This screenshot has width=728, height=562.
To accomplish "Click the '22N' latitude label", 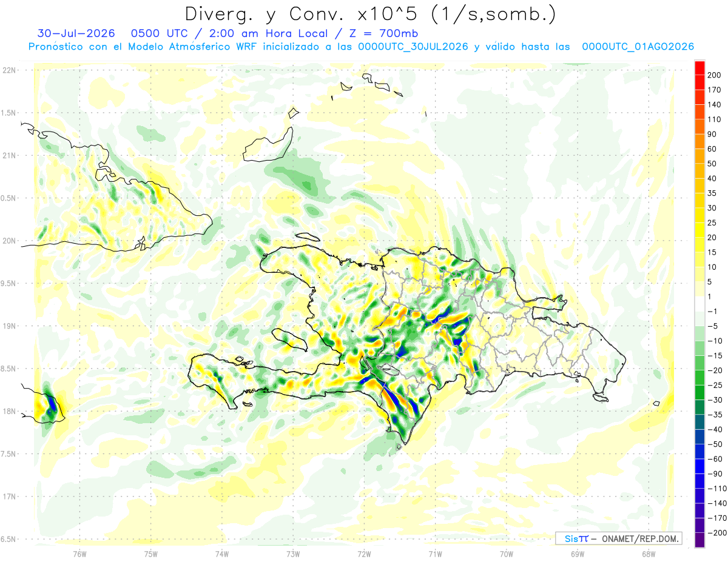I will pos(8,70).
